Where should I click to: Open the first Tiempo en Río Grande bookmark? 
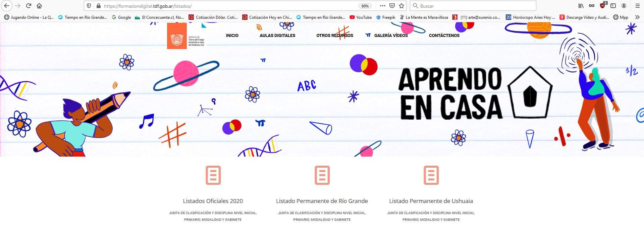pyautogui.click(x=83, y=17)
